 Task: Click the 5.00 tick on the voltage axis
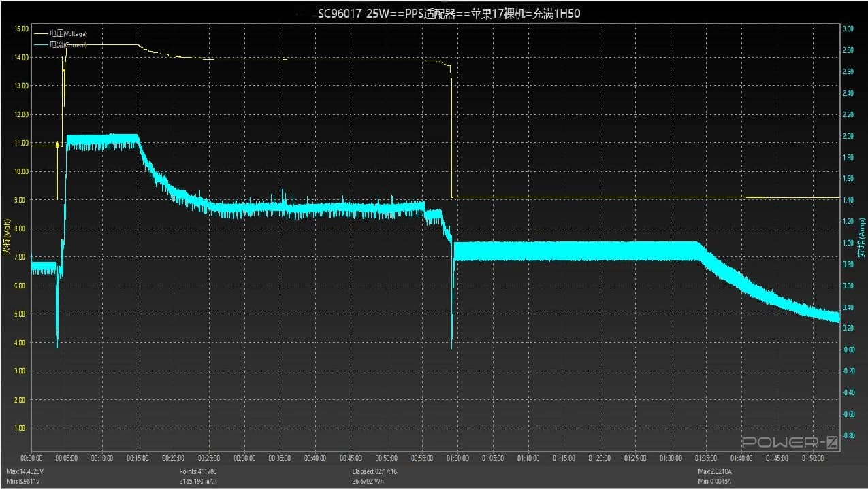click(x=21, y=314)
